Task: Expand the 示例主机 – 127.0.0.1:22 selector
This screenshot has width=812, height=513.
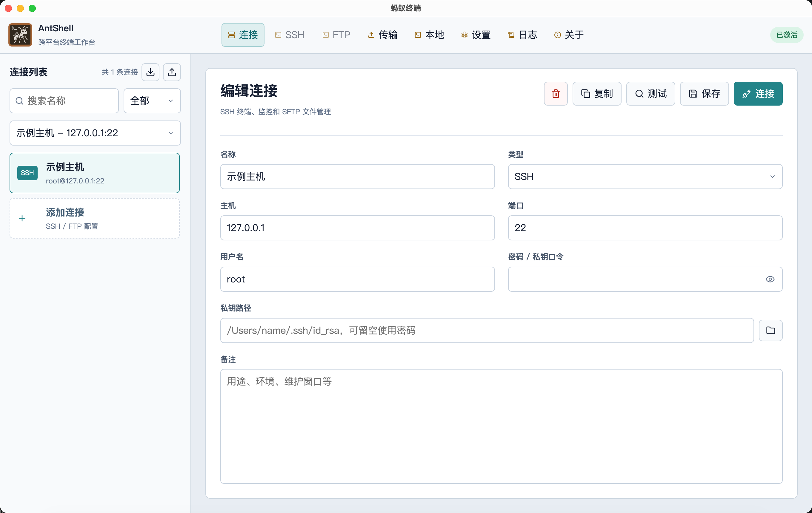Action: (95, 133)
